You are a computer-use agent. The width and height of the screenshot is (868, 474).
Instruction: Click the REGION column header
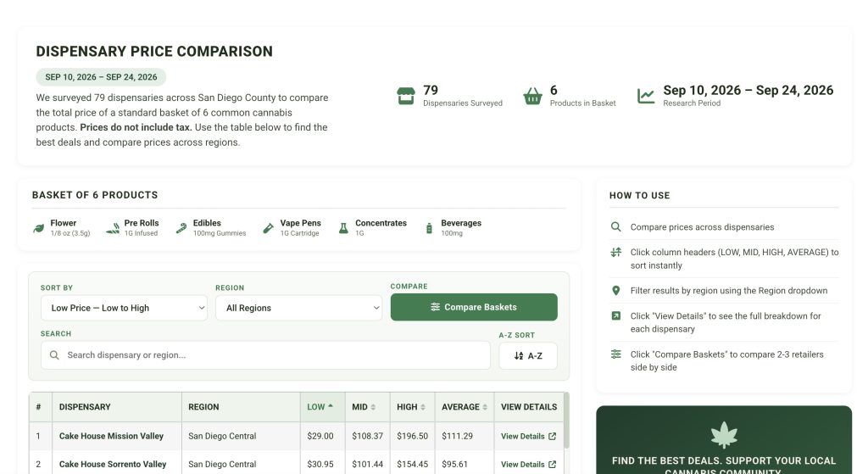241,407
